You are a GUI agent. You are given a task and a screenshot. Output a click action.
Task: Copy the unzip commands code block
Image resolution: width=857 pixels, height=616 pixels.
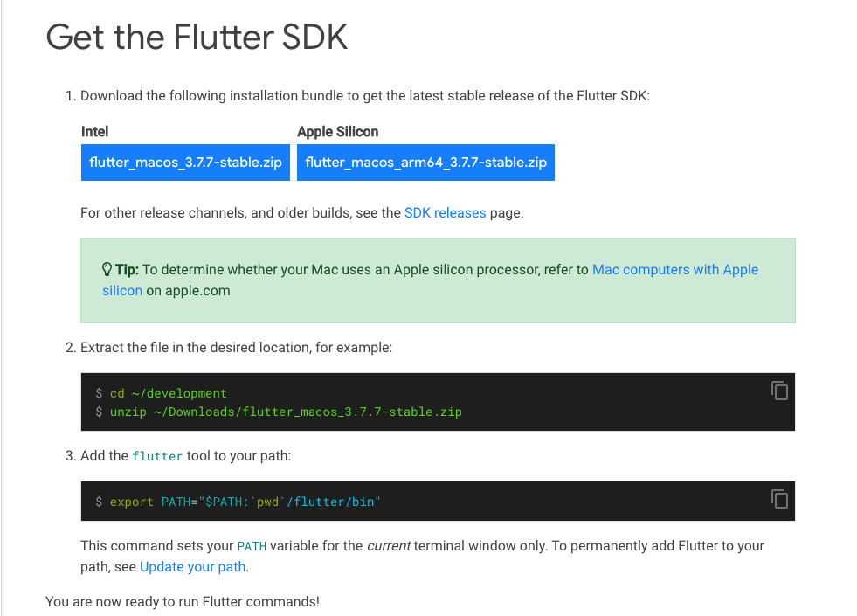(779, 391)
